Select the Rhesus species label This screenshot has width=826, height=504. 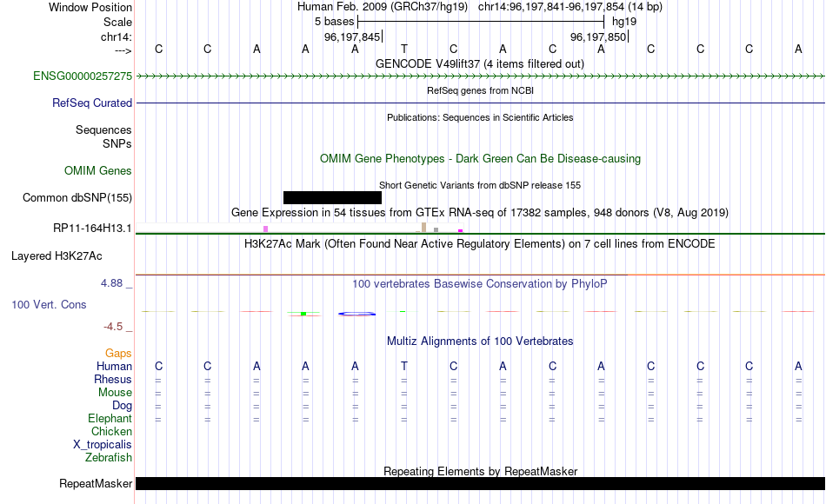coord(113,380)
